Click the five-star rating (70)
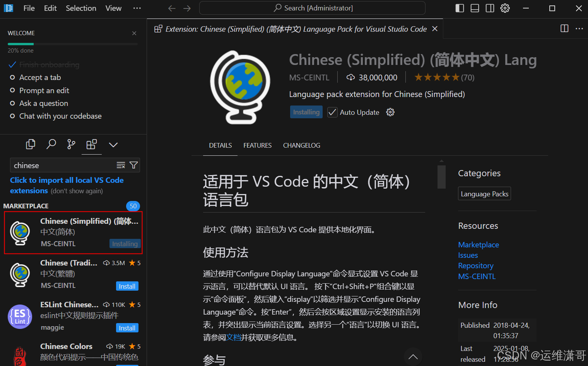This screenshot has width=588, height=366. (444, 77)
